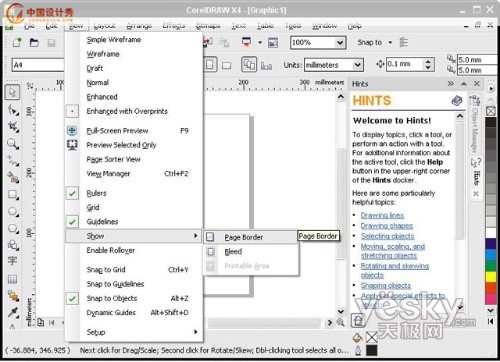Select the Table tool

12,279
